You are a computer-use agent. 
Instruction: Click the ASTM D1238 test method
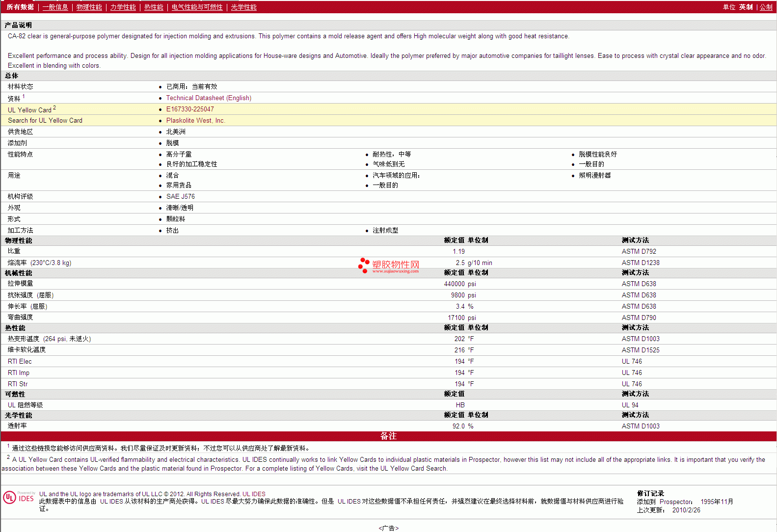pyautogui.click(x=641, y=263)
